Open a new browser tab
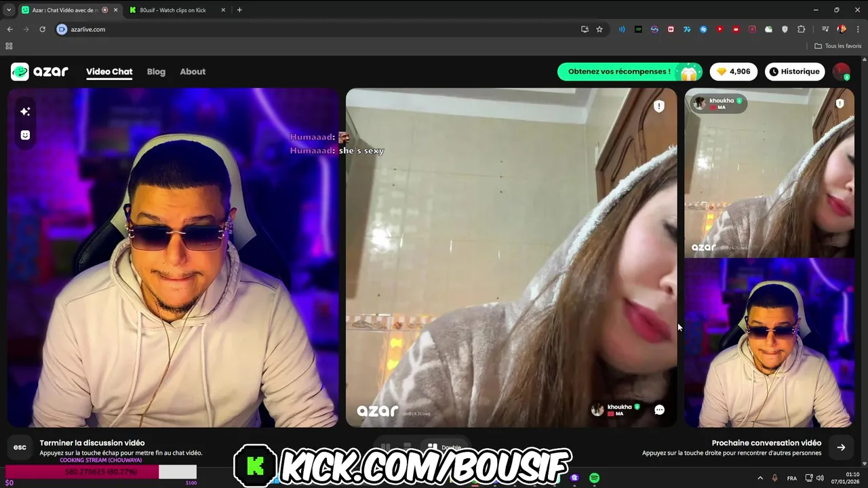Screen dimensions: 868x488 coord(239,10)
